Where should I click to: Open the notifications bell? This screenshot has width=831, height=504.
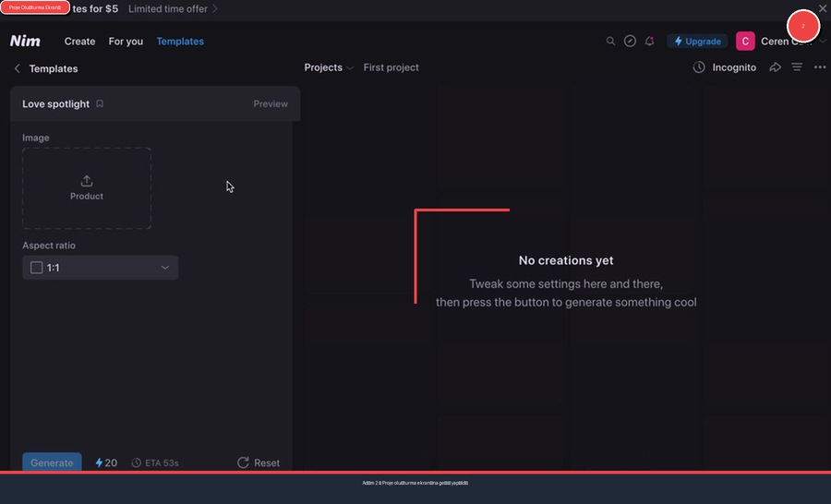tap(650, 42)
